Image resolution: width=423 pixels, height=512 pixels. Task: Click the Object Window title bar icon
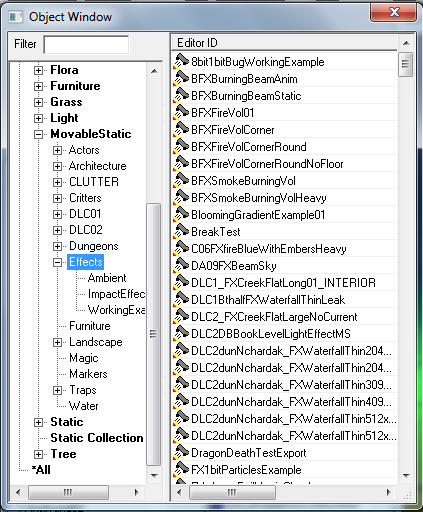point(16,17)
